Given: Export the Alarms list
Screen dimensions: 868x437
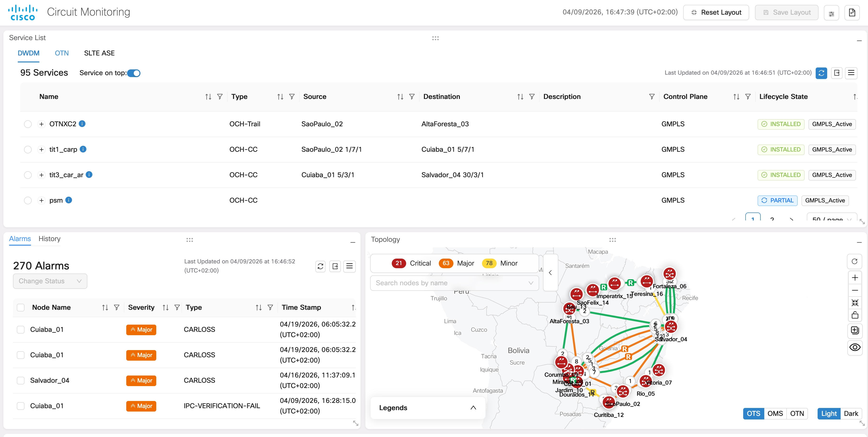Looking at the screenshot, I should pos(335,266).
